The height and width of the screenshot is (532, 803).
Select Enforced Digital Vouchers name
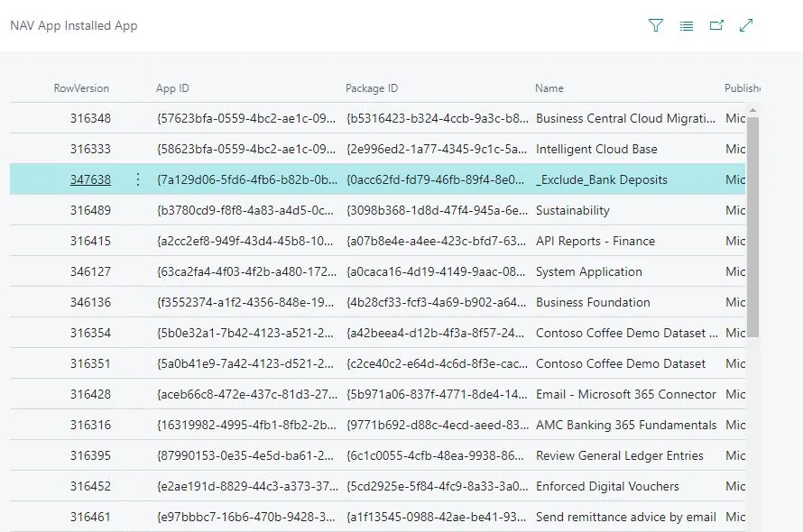coord(607,486)
